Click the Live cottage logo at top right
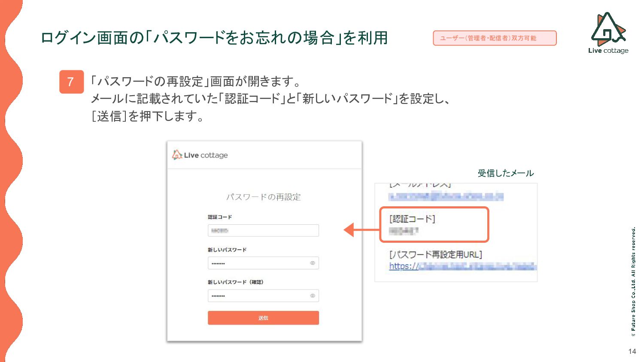Screen dimensions: 644x362 [x=608, y=33]
